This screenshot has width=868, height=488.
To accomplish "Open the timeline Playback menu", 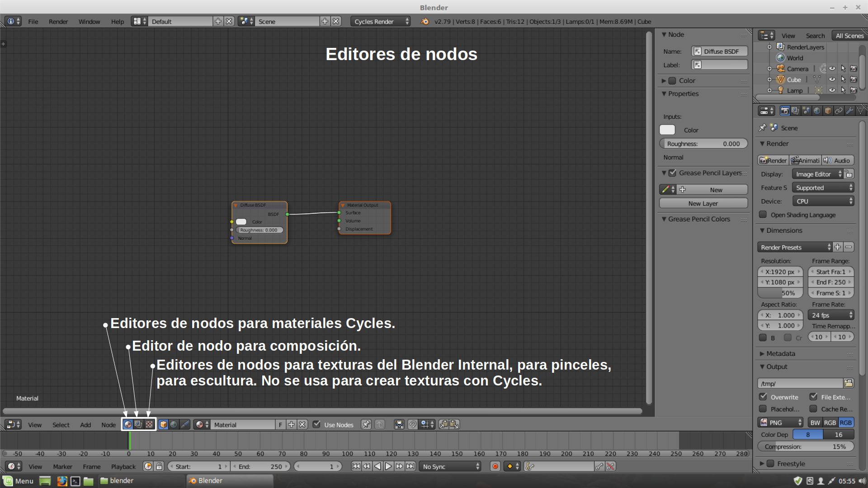I will tap(123, 466).
